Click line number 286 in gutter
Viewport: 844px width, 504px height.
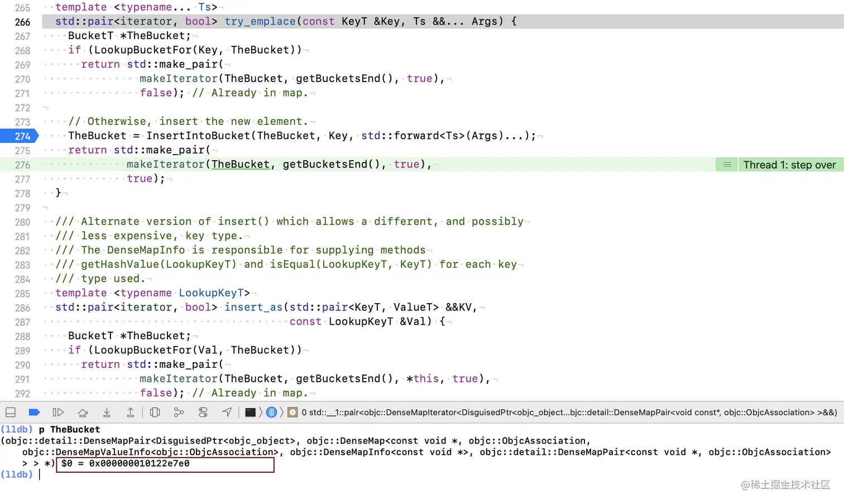coord(22,308)
